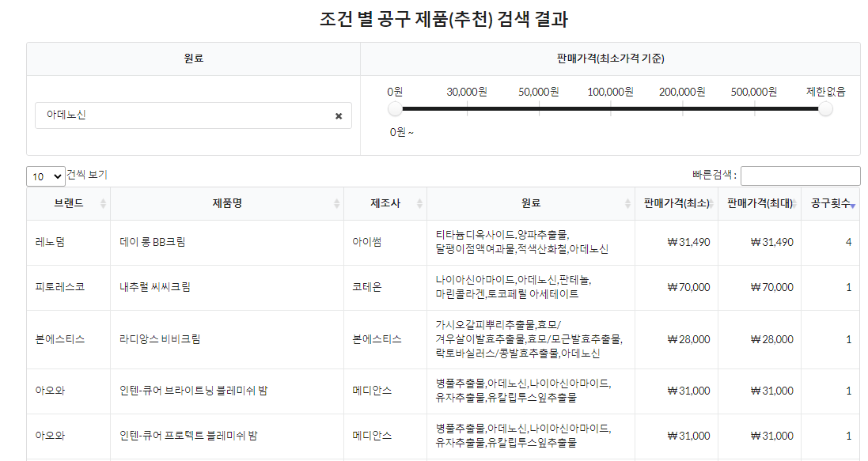Click 인텐-큐어 프로텍트 블레미쉬 밤 product

point(188,436)
